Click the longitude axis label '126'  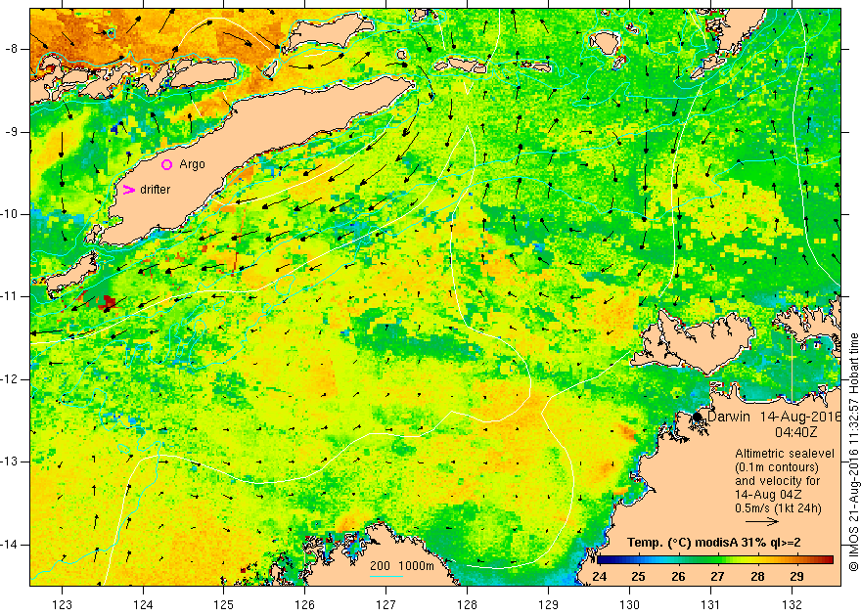point(304,604)
